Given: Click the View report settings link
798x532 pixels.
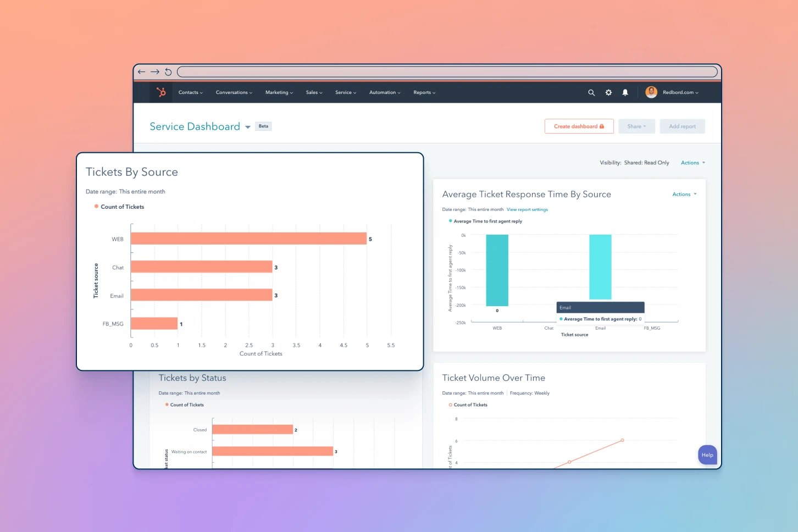Looking at the screenshot, I should (x=527, y=209).
